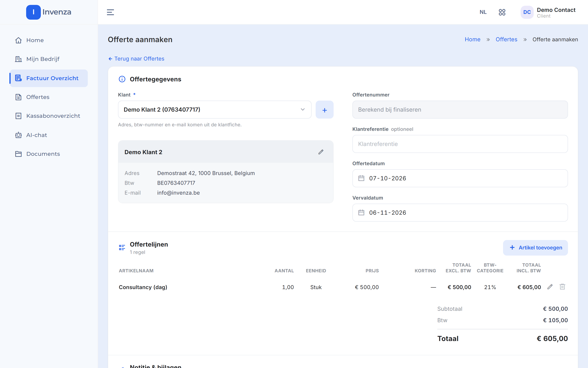Click the DC user avatar
Image resolution: width=588 pixels, height=368 pixels.
tap(527, 12)
